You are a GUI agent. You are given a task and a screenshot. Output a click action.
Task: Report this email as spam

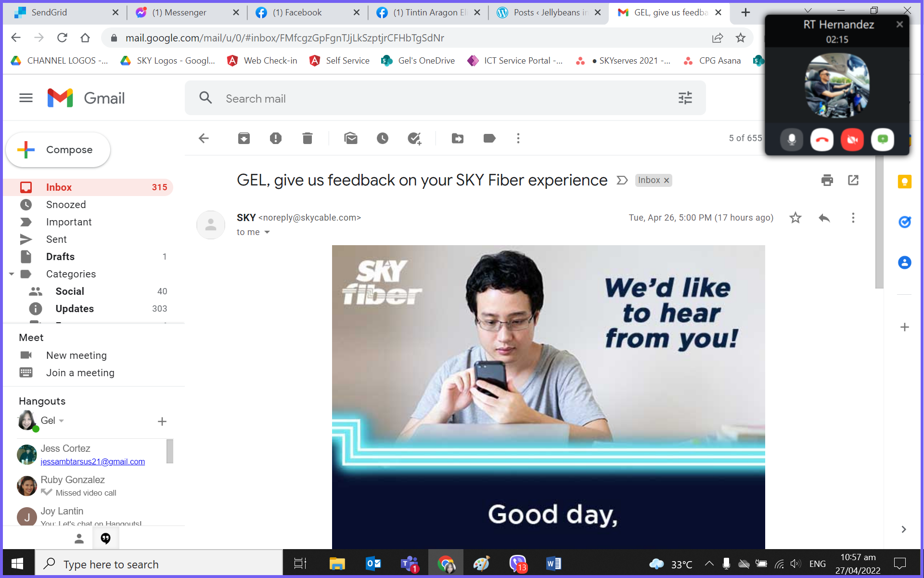275,139
